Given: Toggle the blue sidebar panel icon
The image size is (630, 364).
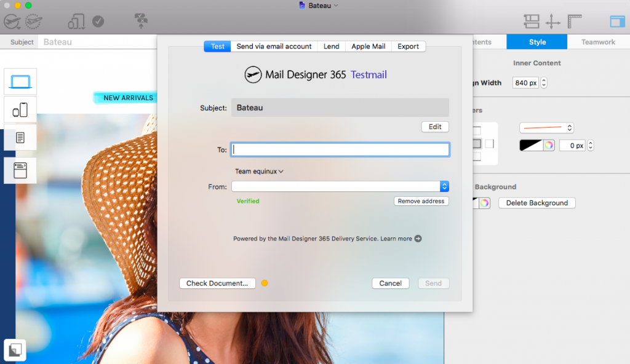Looking at the screenshot, I should (617, 22).
